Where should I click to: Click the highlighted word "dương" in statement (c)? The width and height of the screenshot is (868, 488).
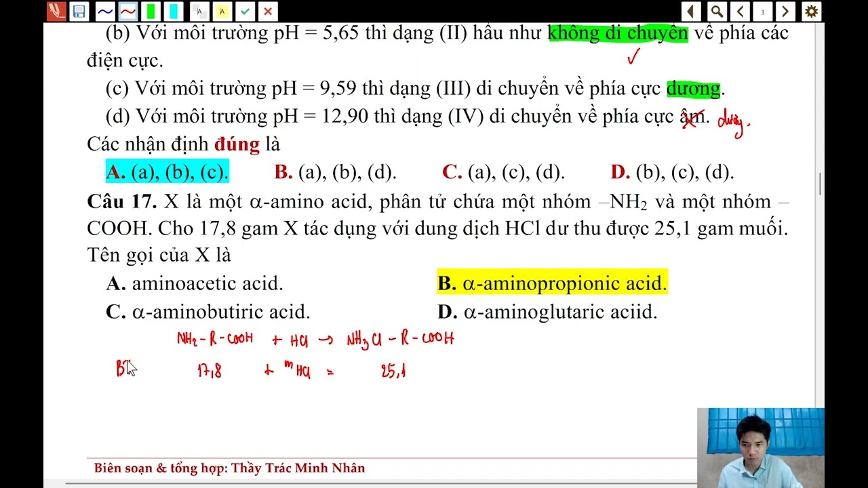click(x=693, y=89)
